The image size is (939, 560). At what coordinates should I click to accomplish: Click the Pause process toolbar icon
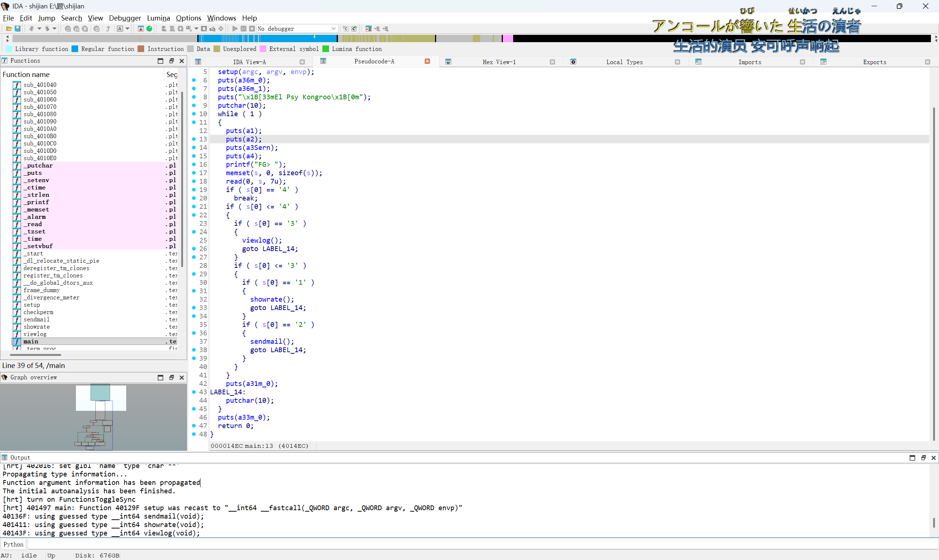pyautogui.click(x=244, y=29)
